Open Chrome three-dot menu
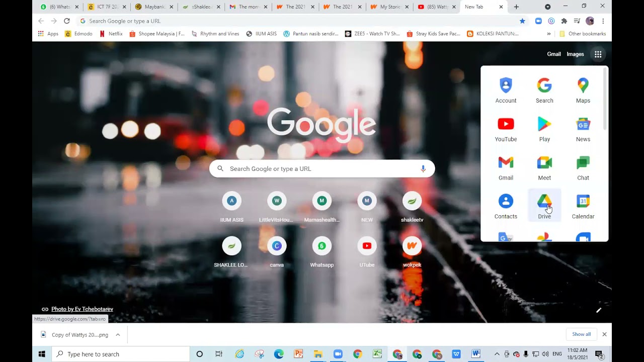The image size is (644, 362). 603,21
